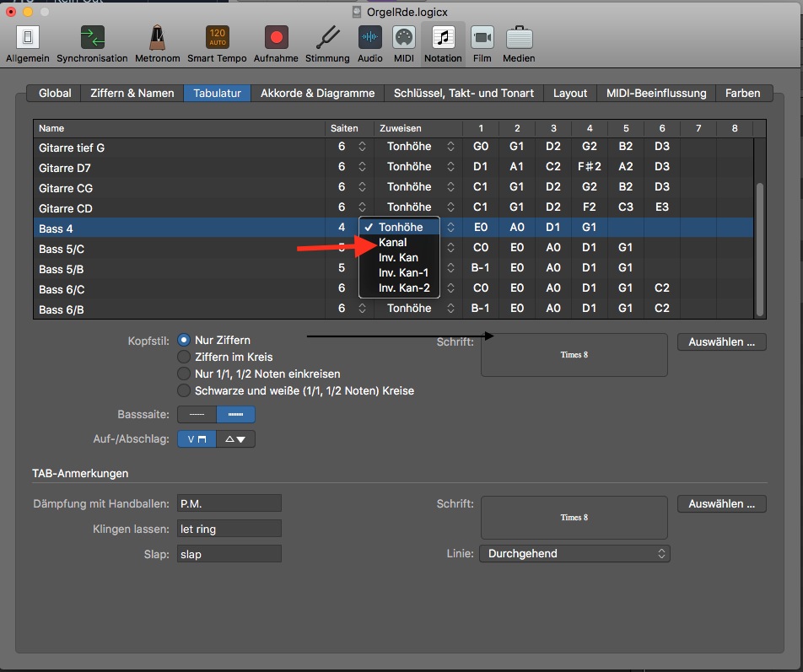Open the Audio preferences icon
This screenshot has width=803, height=672.
(369, 38)
